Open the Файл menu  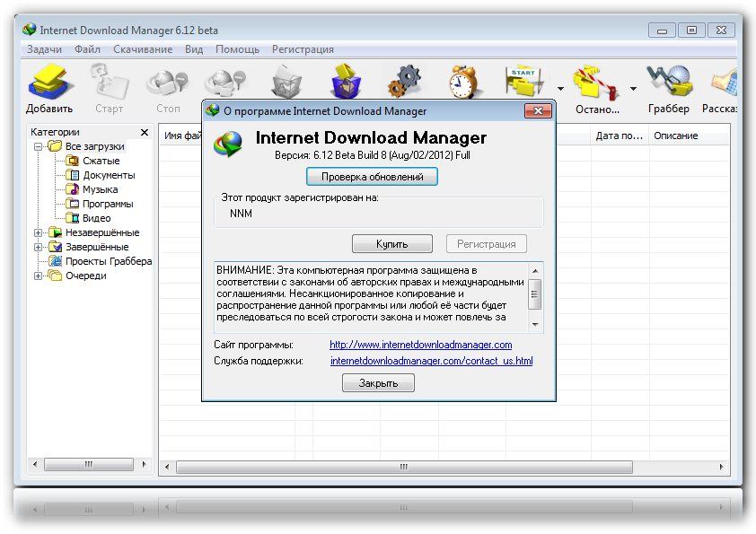87,49
